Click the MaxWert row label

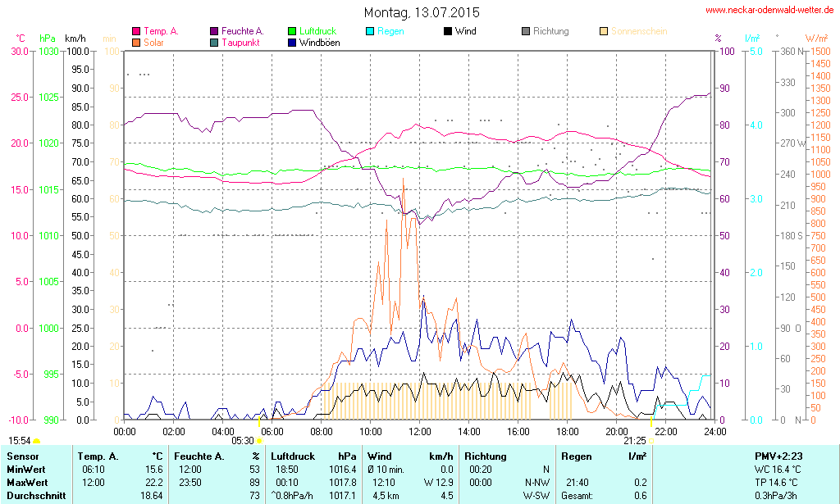coord(27,482)
